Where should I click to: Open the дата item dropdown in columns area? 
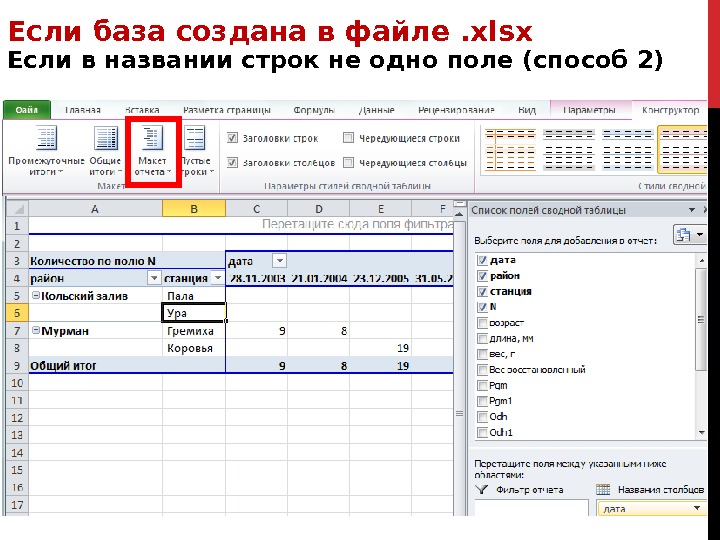coord(697,508)
